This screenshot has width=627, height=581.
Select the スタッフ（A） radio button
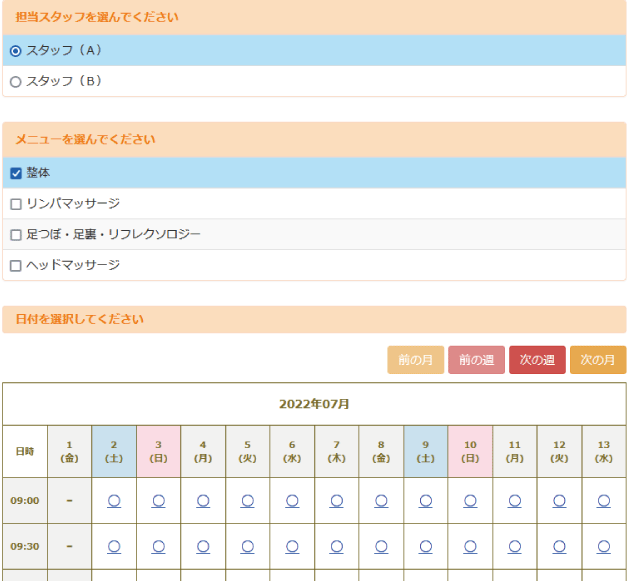[15, 51]
